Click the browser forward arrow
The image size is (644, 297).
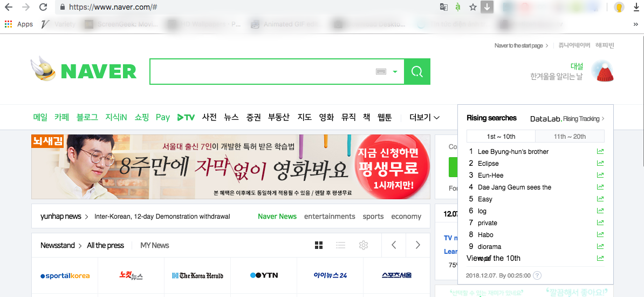(25, 7)
